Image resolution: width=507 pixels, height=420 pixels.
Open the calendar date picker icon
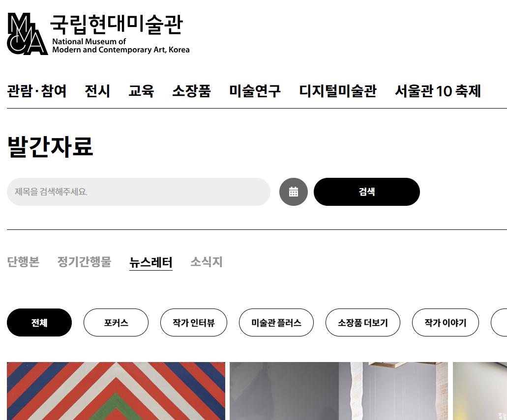pyautogui.click(x=293, y=192)
